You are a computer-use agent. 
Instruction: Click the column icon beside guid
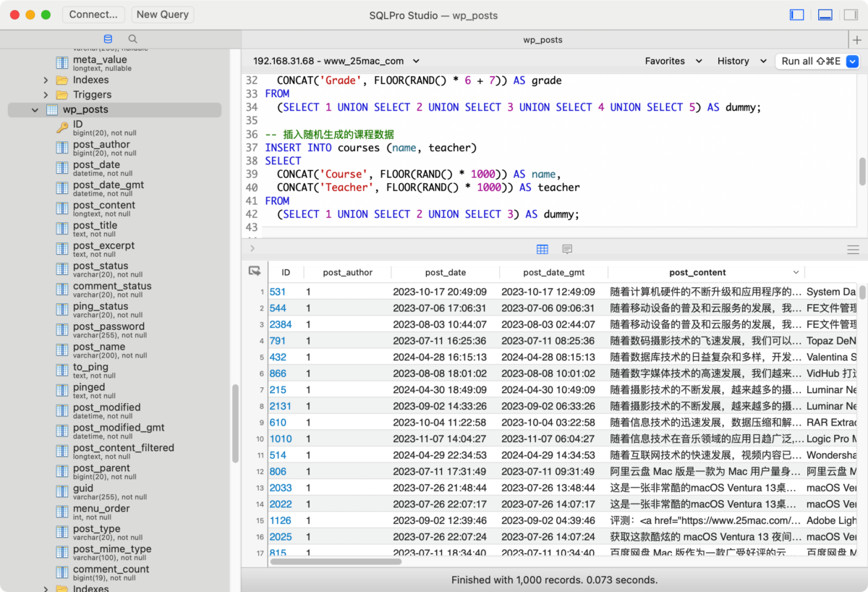click(62, 492)
